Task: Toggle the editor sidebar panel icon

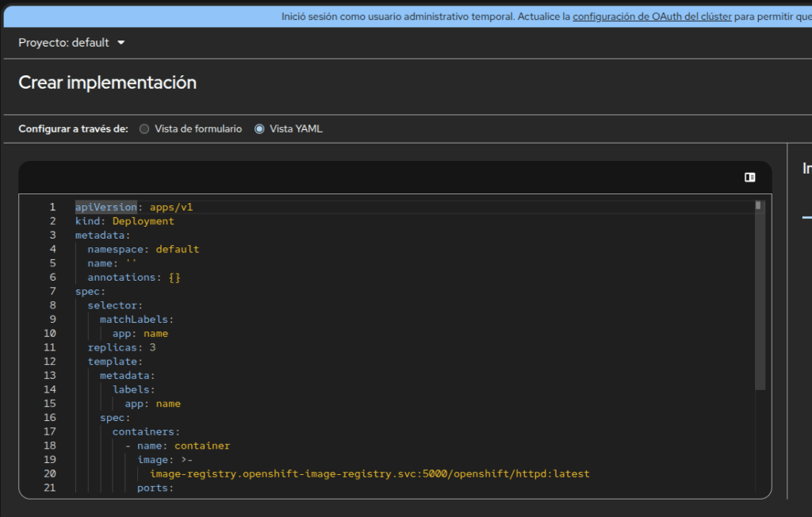Action: [749, 178]
